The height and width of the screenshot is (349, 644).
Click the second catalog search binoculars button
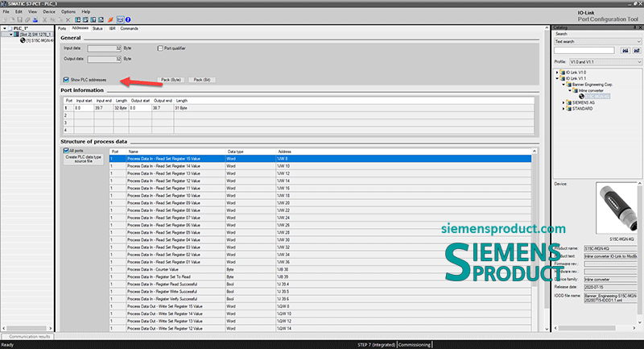[x=637, y=51]
